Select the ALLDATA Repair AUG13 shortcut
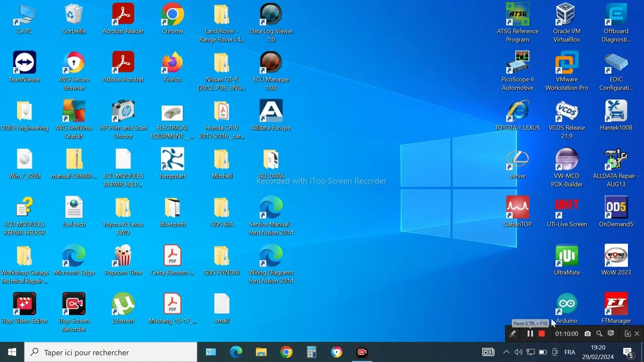 click(x=616, y=168)
